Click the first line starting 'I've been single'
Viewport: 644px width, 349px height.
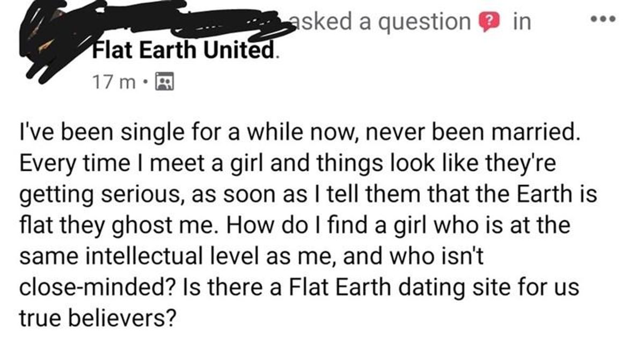(300, 133)
